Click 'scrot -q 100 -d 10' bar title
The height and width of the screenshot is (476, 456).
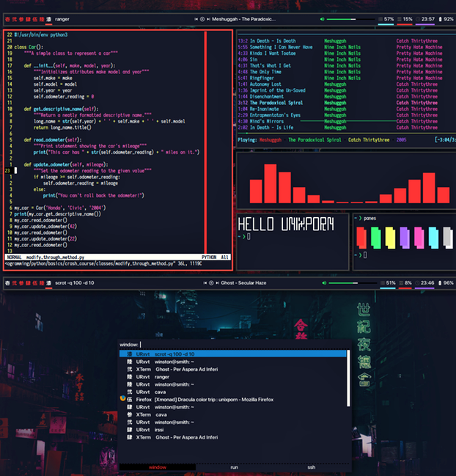75,283
